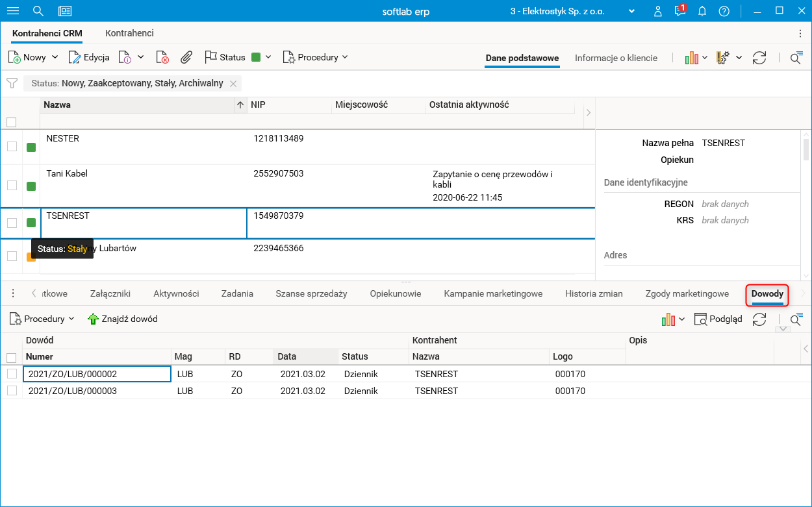Expand the Nowy dropdown arrow
The height and width of the screenshot is (507, 812).
coord(55,57)
